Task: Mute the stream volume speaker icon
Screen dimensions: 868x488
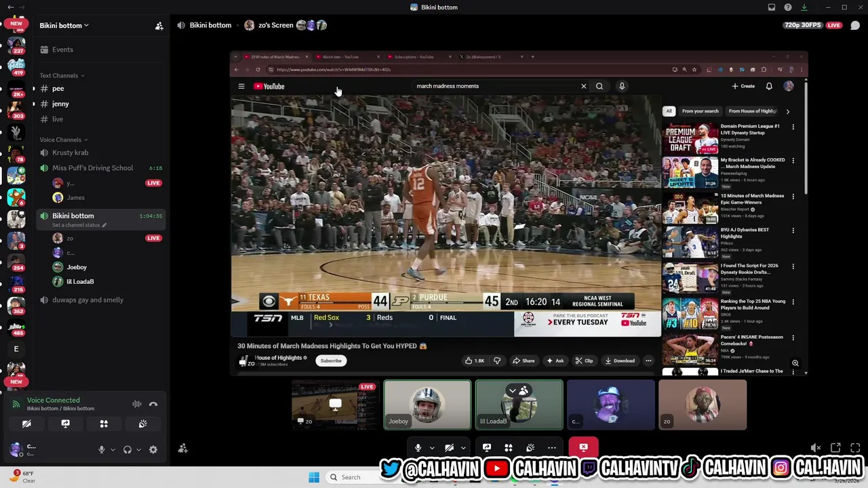Action: tap(816, 447)
